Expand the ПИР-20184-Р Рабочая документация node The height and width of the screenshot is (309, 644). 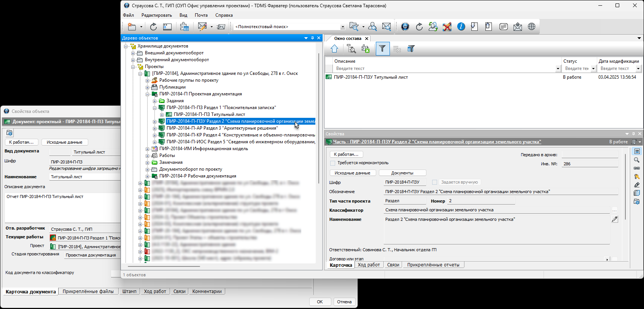click(148, 176)
